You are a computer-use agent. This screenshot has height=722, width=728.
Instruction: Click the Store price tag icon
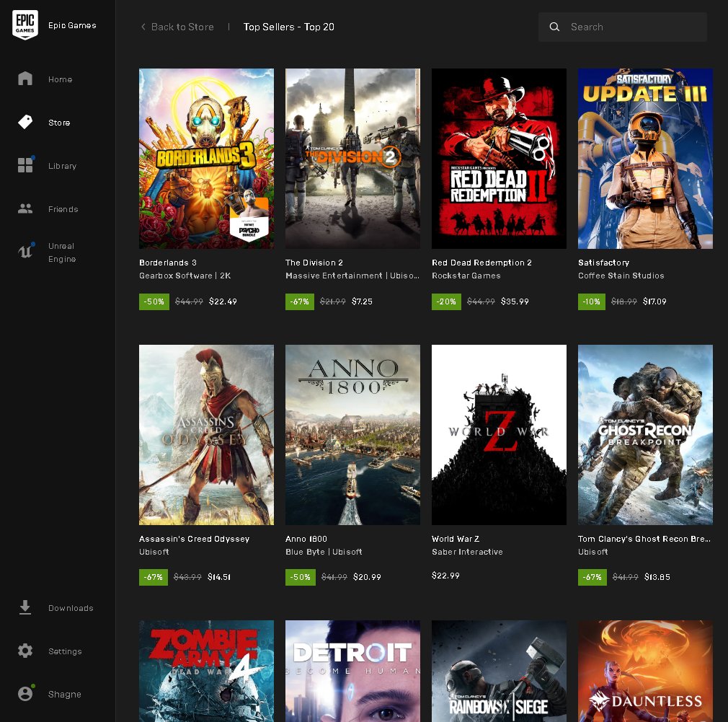(x=25, y=122)
